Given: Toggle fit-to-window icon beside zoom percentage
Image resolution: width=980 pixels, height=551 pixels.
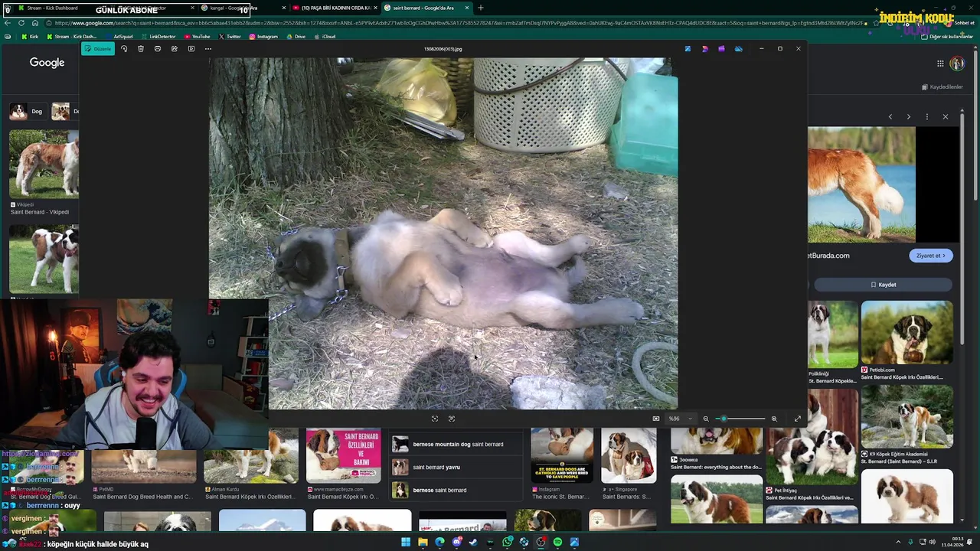Looking at the screenshot, I should (x=656, y=419).
